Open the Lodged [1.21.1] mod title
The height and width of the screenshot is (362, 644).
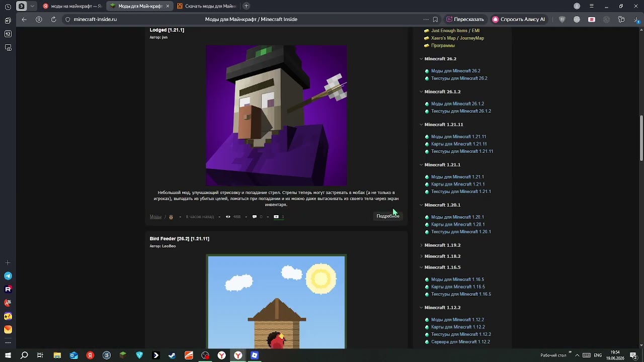tap(167, 30)
